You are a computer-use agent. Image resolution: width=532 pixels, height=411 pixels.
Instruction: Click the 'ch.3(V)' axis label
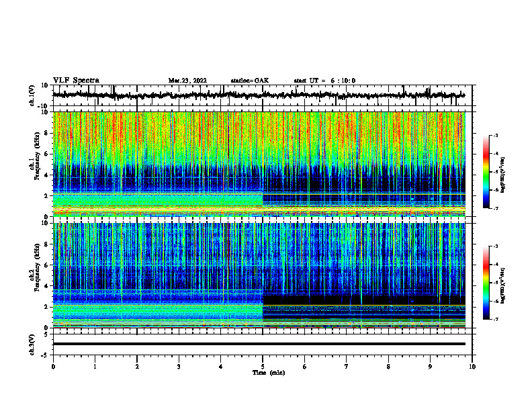[32, 345]
